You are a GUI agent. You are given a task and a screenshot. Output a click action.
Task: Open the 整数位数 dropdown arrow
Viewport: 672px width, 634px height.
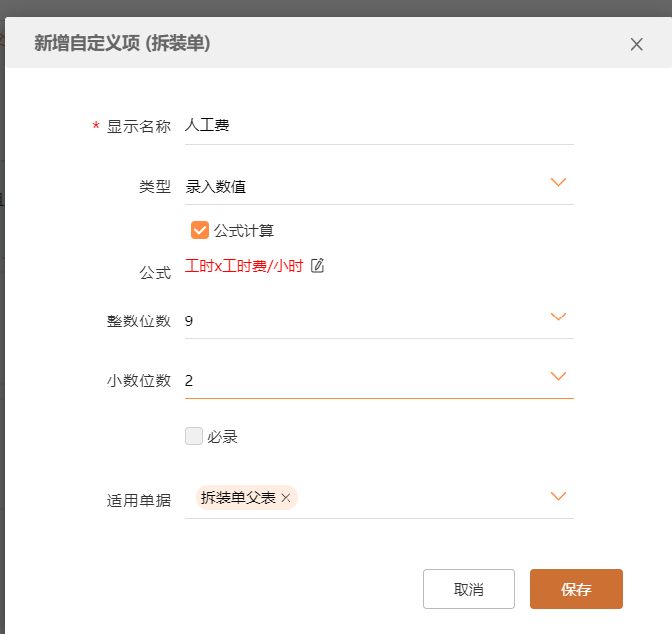pyautogui.click(x=558, y=317)
